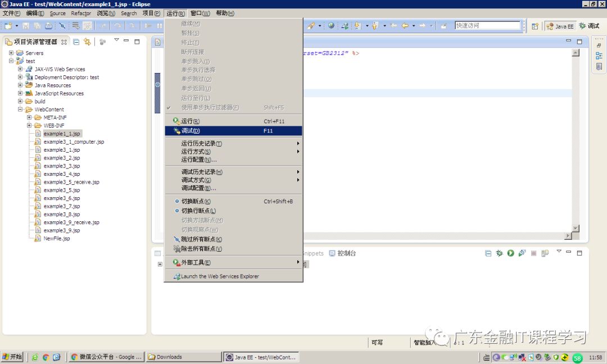Viewport: 607px width, 364px height.
Task: Expand JAX-WS Web Services node
Action: (x=20, y=69)
